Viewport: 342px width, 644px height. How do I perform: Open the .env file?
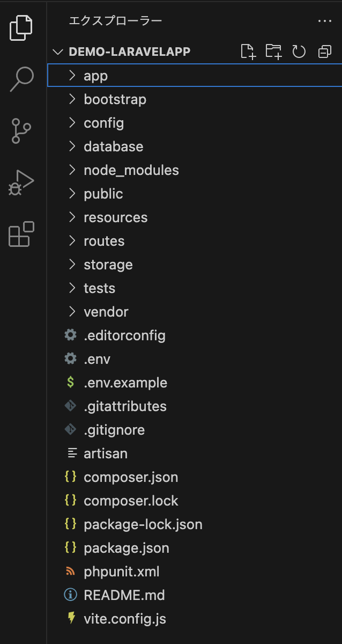97,359
